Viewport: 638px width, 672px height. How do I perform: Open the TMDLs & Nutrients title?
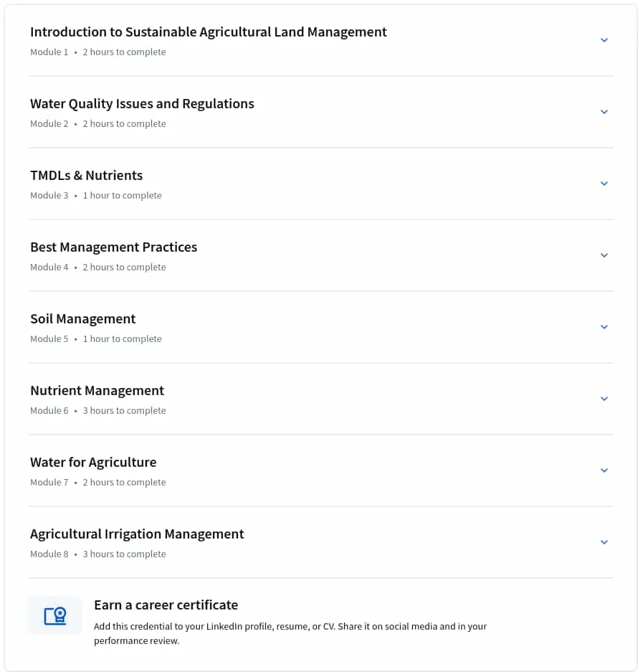86,176
